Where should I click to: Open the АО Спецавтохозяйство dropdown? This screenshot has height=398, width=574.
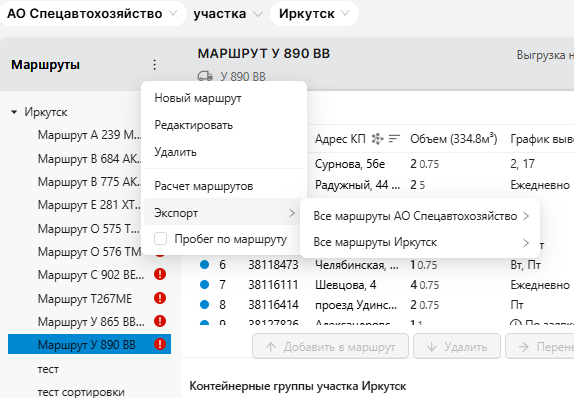coord(92,14)
